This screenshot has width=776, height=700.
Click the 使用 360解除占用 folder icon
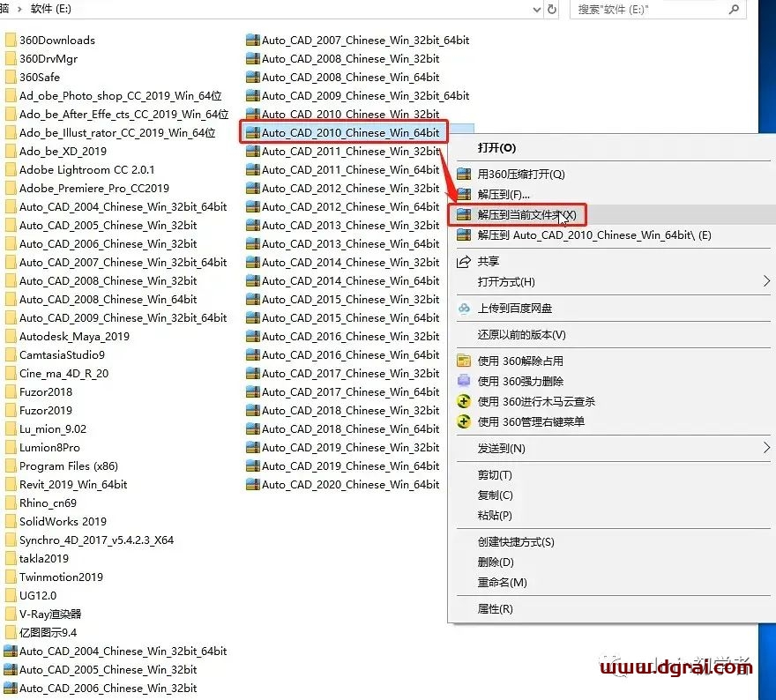coord(464,361)
